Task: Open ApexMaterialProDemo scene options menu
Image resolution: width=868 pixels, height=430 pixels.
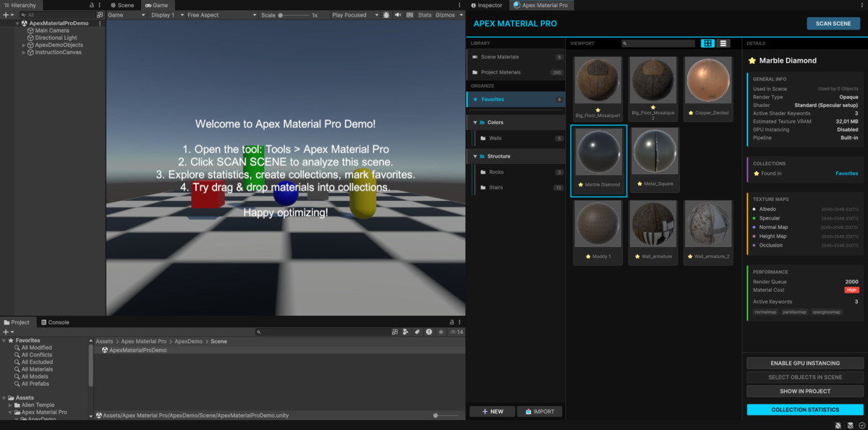Action: coord(101,23)
